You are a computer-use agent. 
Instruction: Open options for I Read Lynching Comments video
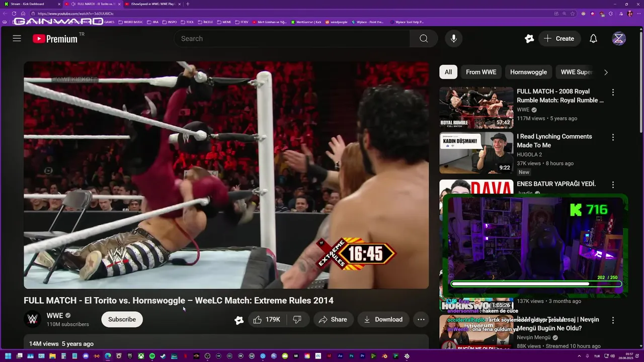pyautogui.click(x=613, y=137)
